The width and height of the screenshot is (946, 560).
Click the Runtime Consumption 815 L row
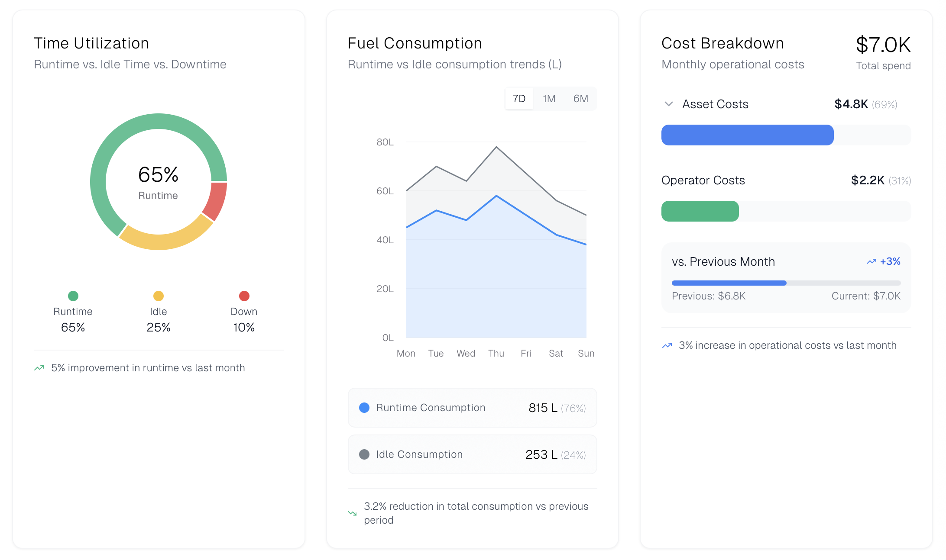click(x=472, y=408)
